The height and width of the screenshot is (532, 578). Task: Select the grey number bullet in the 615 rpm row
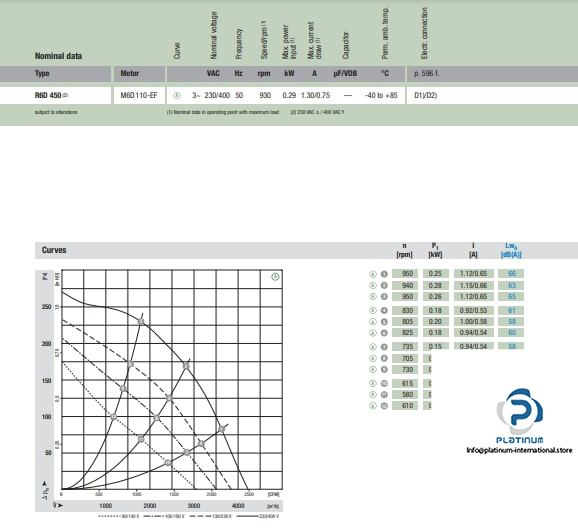(384, 383)
